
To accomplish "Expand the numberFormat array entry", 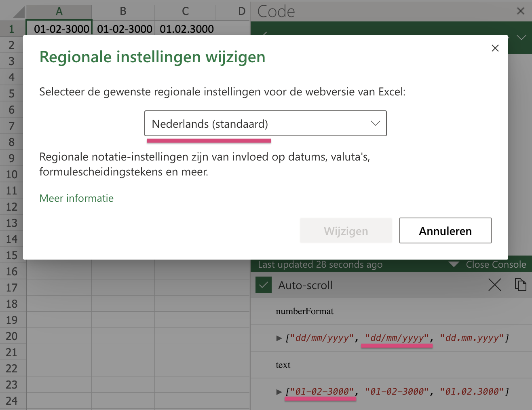I will pos(278,338).
